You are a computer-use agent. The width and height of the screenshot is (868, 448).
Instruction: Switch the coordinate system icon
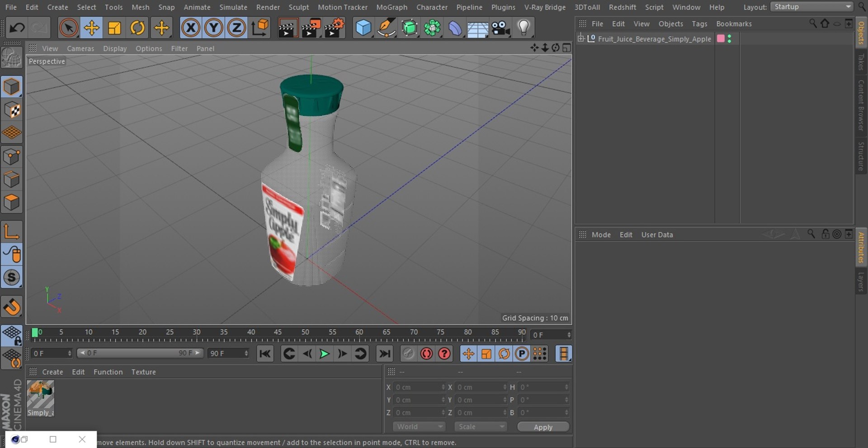point(260,28)
